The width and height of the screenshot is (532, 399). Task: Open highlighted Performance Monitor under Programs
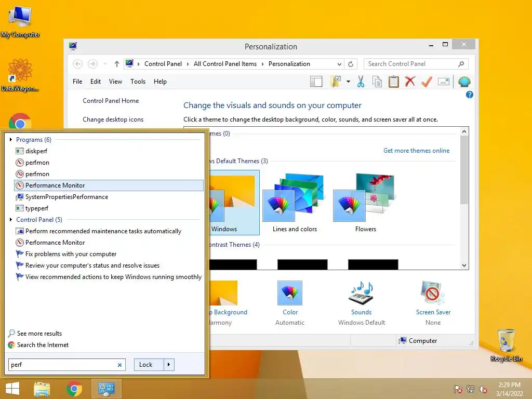(109, 185)
